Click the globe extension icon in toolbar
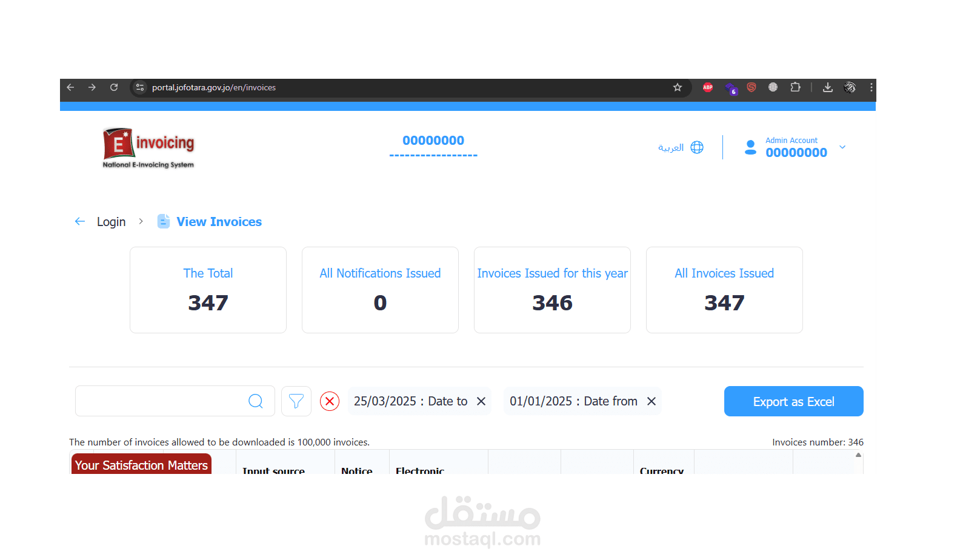966x560 pixels. [x=773, y=87]
